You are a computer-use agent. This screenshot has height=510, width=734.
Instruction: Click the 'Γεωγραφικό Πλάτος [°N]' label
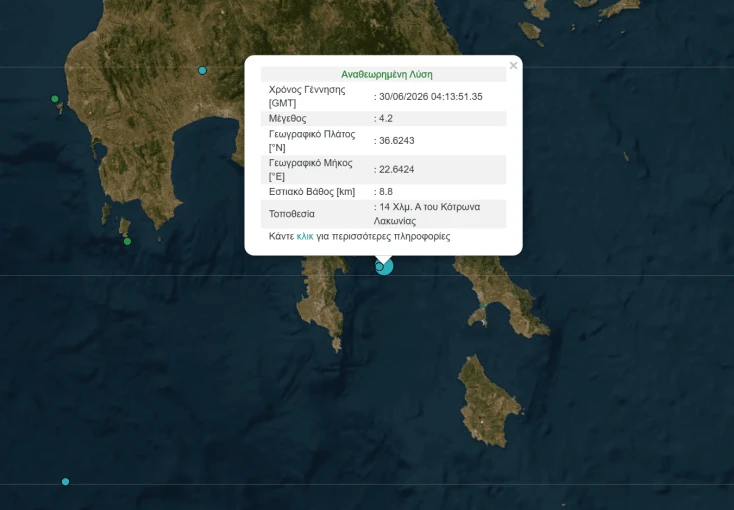[x=312, y=141]
